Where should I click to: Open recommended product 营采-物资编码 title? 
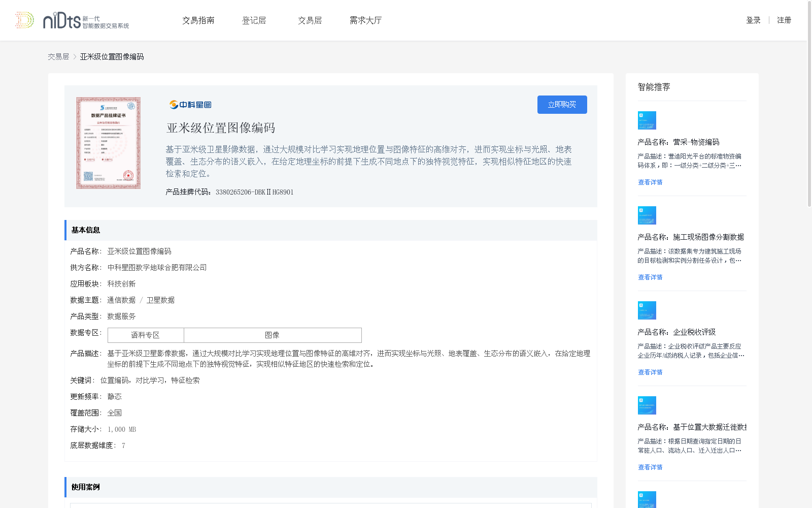pyautogui.click(x=679, y=142)
